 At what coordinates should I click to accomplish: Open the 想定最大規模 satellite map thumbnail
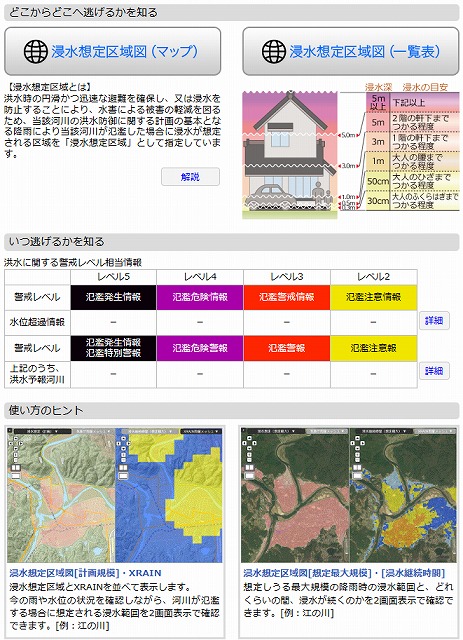pos(349,495)
